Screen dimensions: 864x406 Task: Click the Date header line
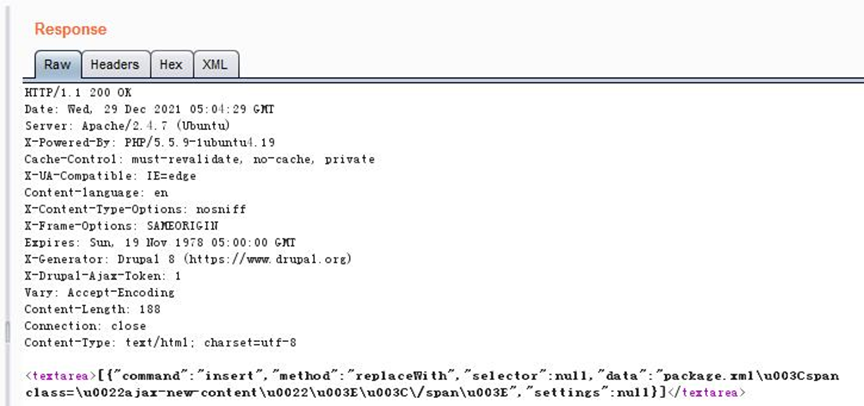149,109
